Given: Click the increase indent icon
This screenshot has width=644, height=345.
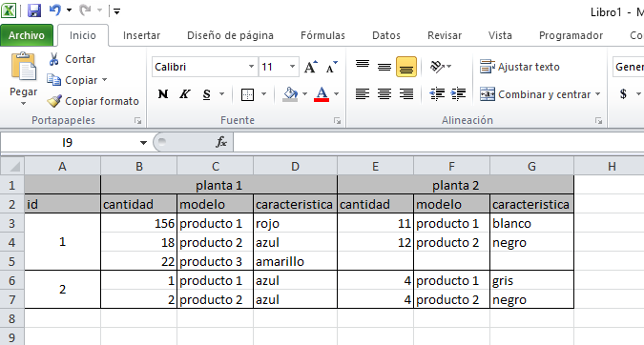Looking at the screenshot, I should [458, 94].
